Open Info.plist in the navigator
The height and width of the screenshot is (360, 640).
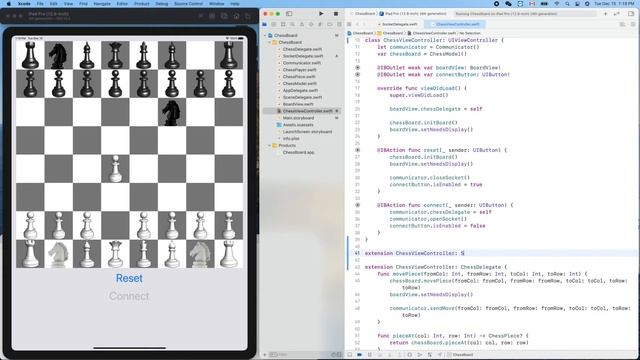291,139
